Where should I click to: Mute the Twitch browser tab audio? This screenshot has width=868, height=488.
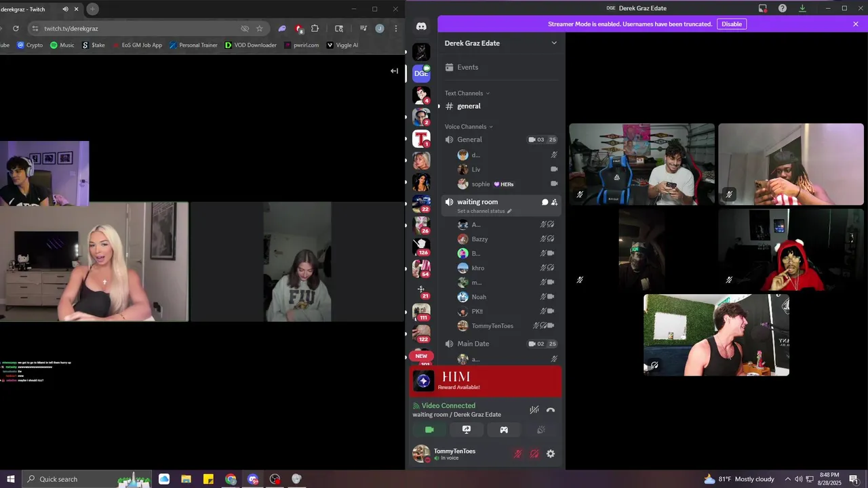pos(65,9)
